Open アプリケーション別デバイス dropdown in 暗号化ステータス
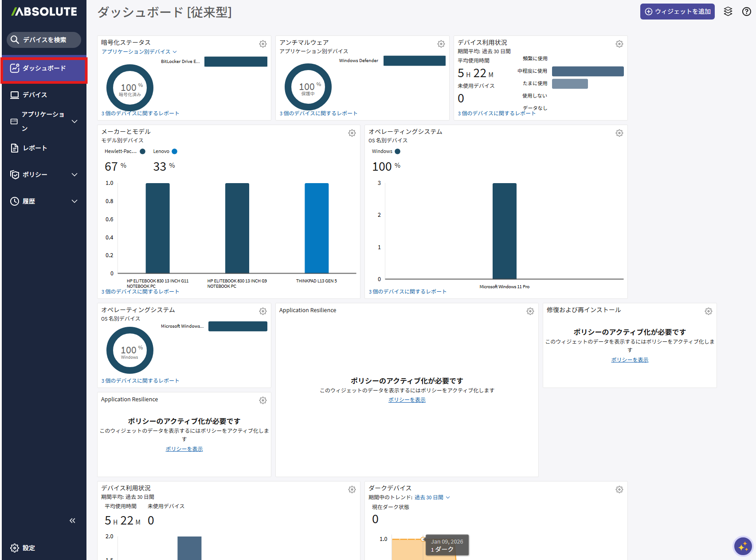 (x=139, y=52)
